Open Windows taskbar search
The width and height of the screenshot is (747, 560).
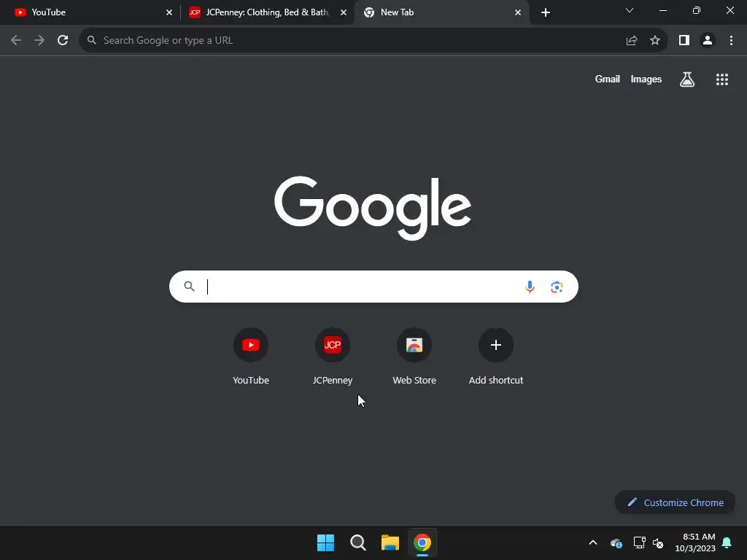point(357,542)
